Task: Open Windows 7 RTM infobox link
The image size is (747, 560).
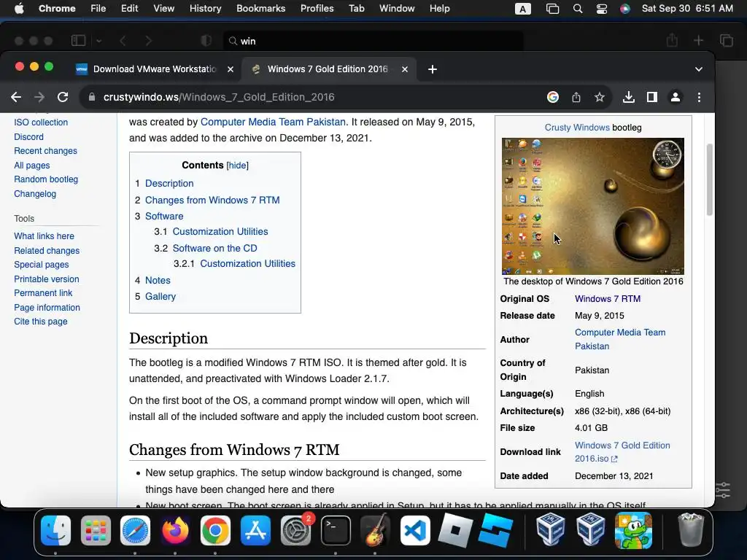Action: pyautogui.click(x=608, y=298)
